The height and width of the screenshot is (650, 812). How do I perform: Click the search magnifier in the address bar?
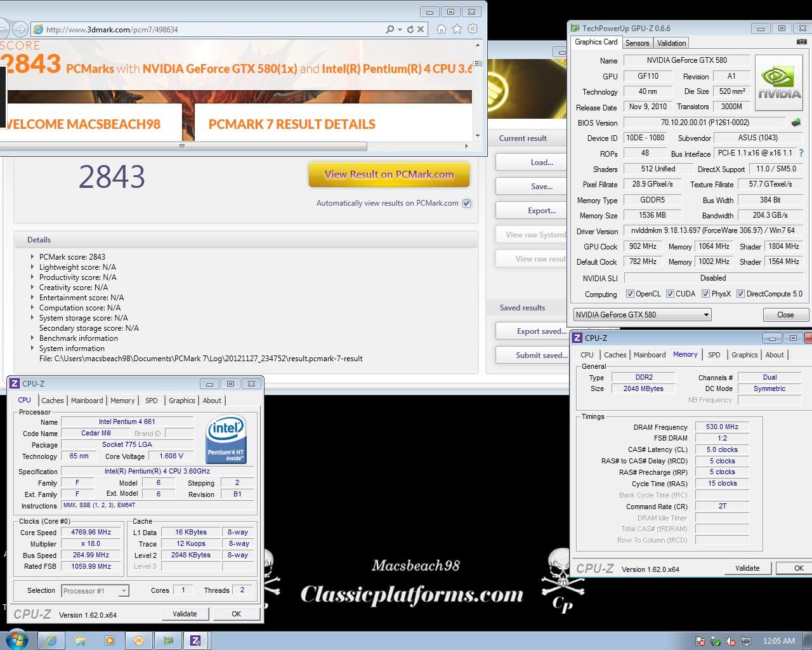pos(390,29)
